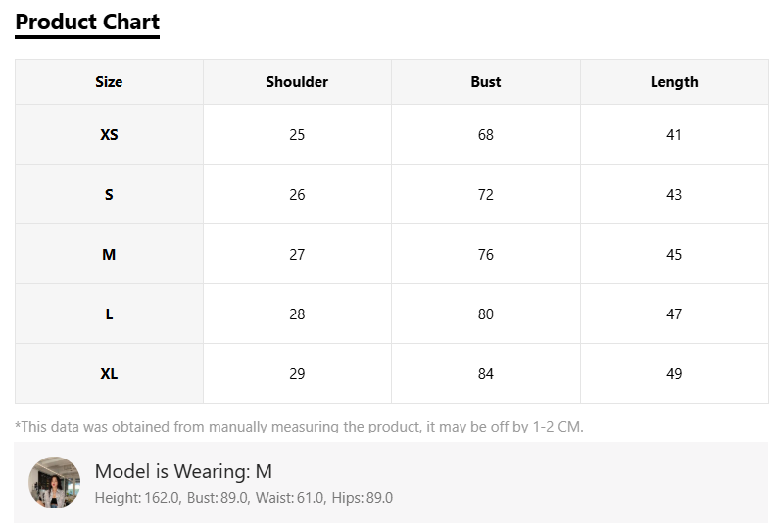Click shoulder value 25 for XS
The height and width of the screenshot is (532, 777).
[x=297, y=135]
